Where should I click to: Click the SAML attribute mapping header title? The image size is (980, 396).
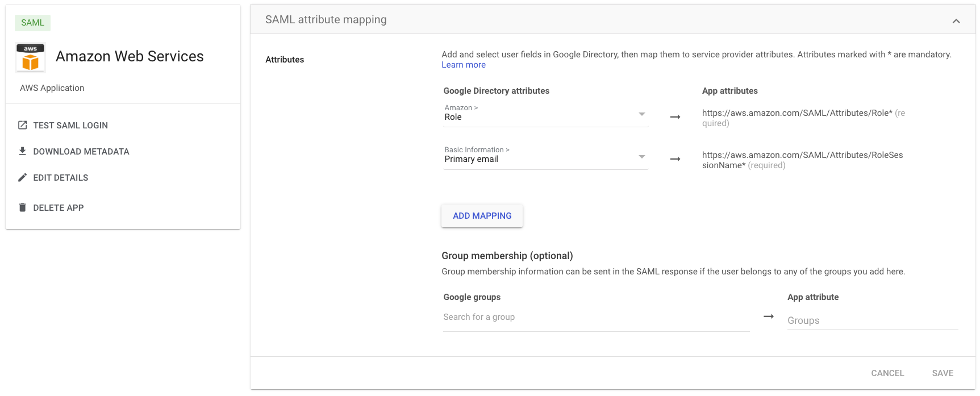[326, 20]
